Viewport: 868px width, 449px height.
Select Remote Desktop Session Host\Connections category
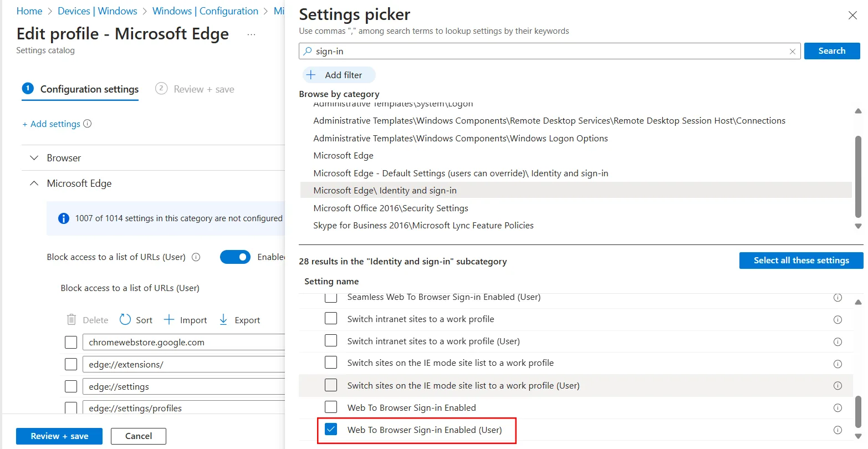click(x=549, y=121)
